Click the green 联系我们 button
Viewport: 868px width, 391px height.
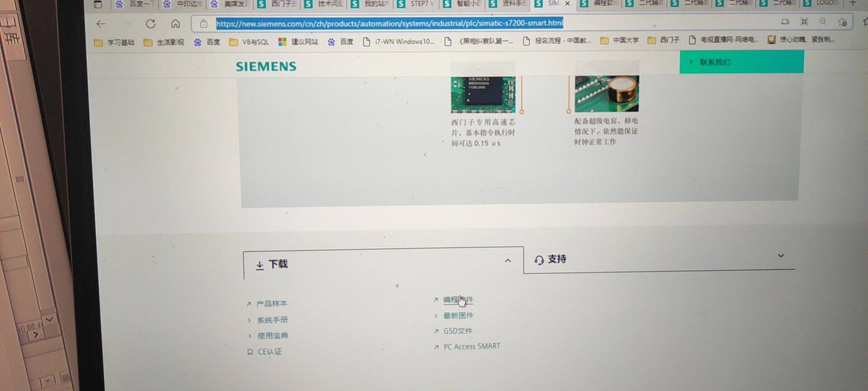[x=741, y=62]
